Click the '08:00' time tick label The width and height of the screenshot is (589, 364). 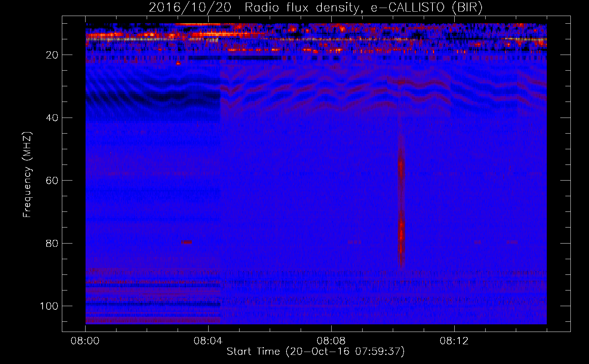click(x=85, y=341)
